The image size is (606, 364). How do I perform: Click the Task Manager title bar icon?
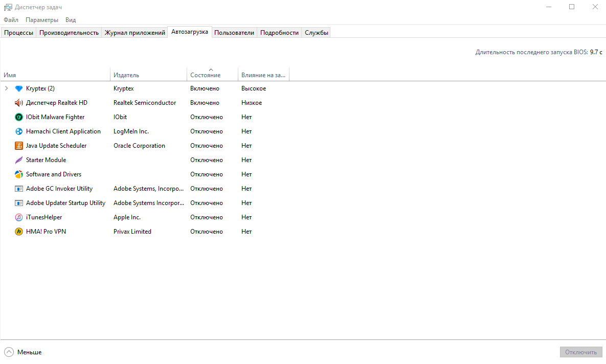8,7
